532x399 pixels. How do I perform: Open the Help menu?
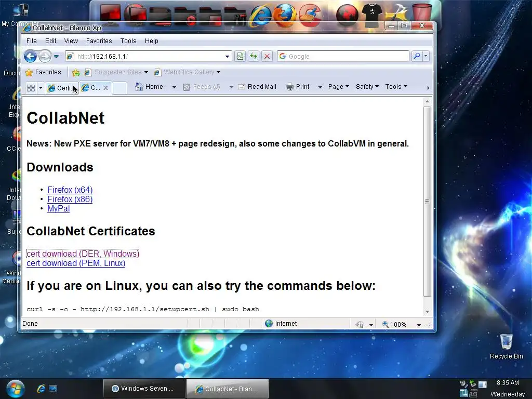(151, 41)
